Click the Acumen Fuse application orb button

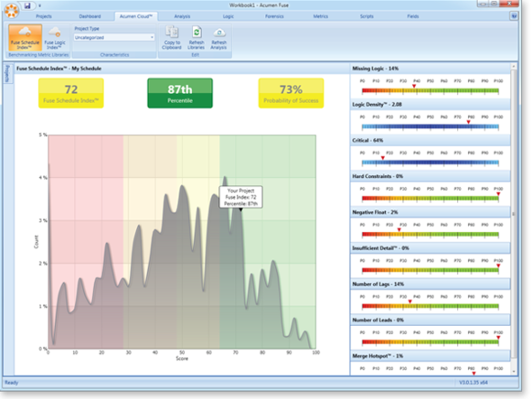pyautogui.click(x=12, y=11)
